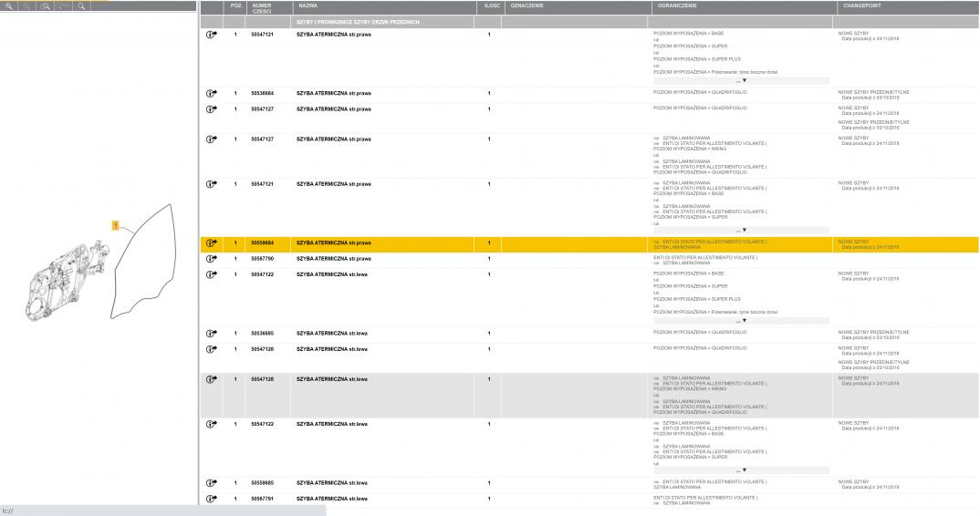Select part number 50559684 in highlighted row
980x516 pixels.
coord(263,243)
